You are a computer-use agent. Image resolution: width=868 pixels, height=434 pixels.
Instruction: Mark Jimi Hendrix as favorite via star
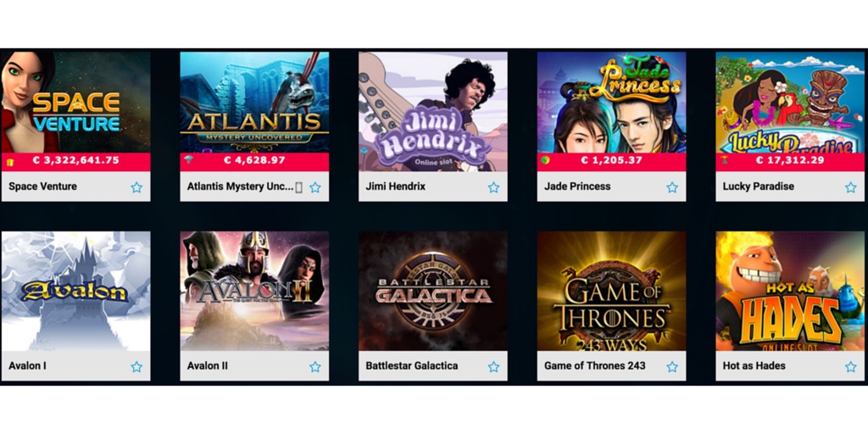coord(493,187)
